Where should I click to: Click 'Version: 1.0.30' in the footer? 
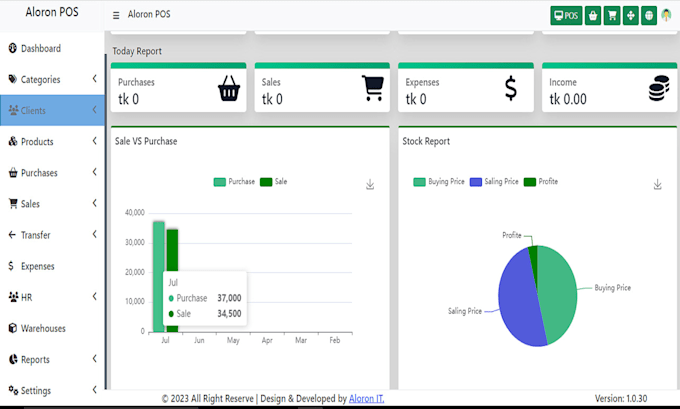tap(621, 398)
